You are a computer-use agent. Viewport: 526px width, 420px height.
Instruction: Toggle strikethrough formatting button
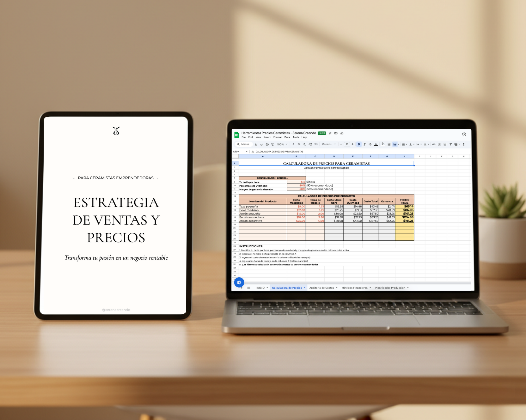[x=370, y=144]
